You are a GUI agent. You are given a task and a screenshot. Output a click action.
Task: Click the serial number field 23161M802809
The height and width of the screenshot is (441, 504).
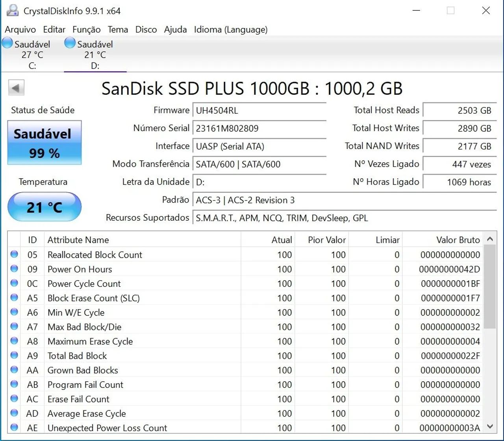259,128
